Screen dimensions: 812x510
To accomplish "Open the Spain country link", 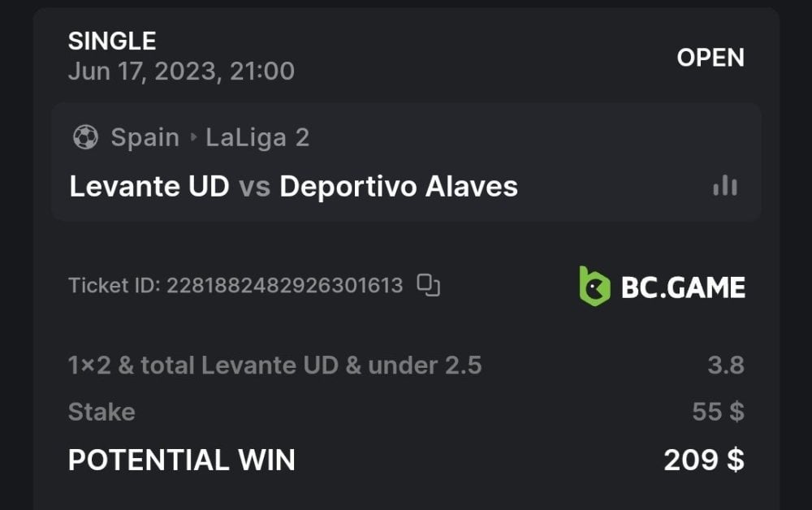I will [145, 137].
